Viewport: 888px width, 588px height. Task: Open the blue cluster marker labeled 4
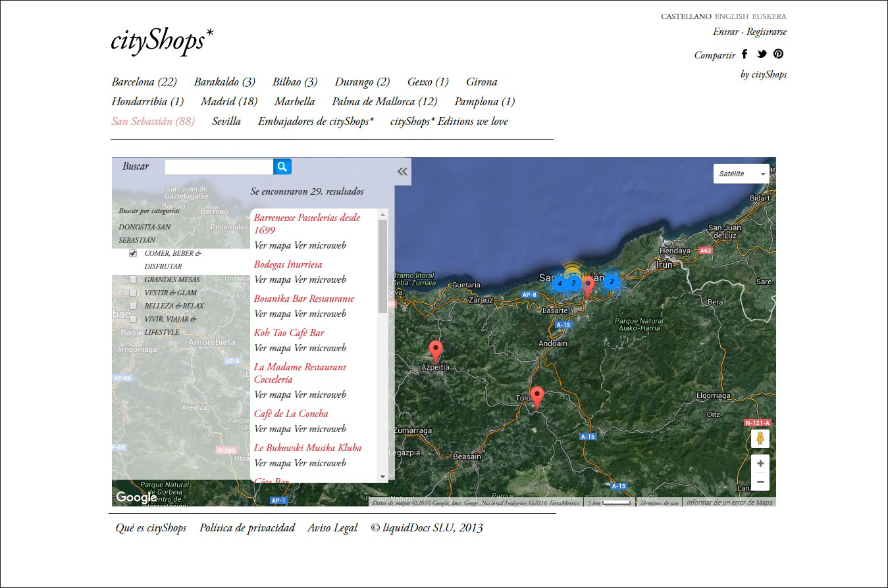click(x=560, y=283)
